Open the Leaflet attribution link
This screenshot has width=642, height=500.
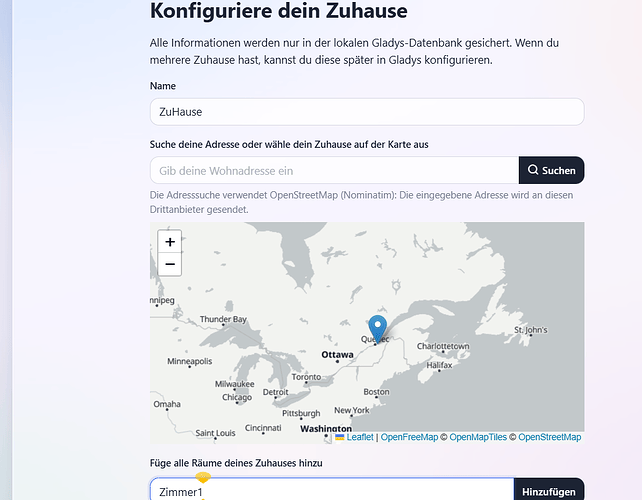tap(360, 437)
